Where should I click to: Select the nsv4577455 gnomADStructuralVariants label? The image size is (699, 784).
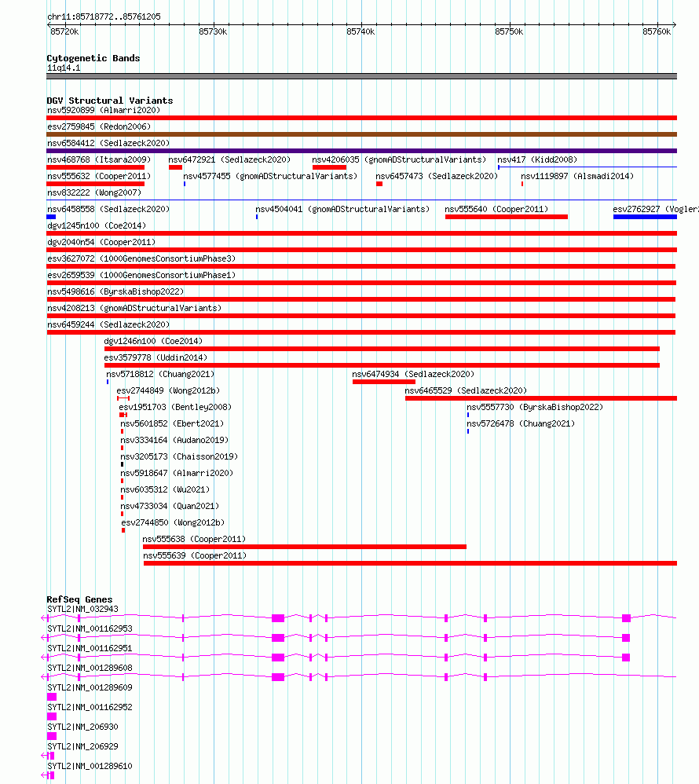pyautogui.click(x=270, y=176)
